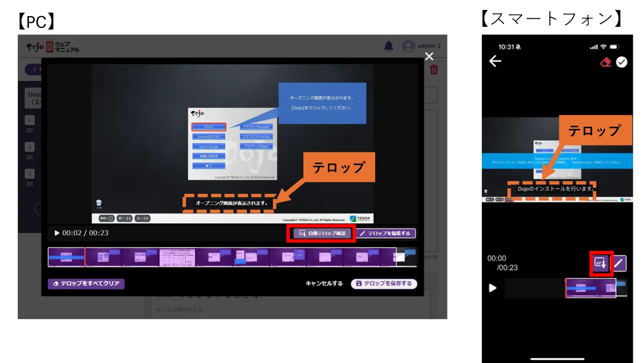This screenshot has width=644, height=363.
Task: Tap the mobile pencil edit icon
Action: pyautogui.click(x=619, y=263)
